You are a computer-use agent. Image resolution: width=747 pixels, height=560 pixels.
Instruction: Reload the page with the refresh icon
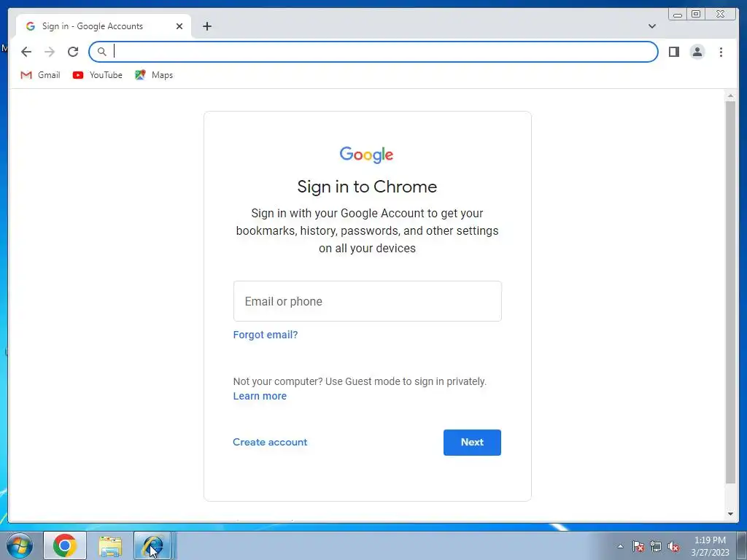click(73, 52)
